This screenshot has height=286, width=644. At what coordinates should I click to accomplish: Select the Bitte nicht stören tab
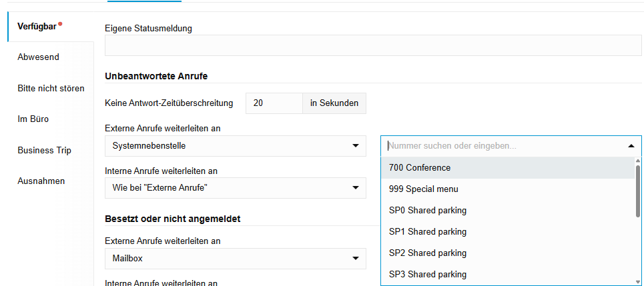51,88
